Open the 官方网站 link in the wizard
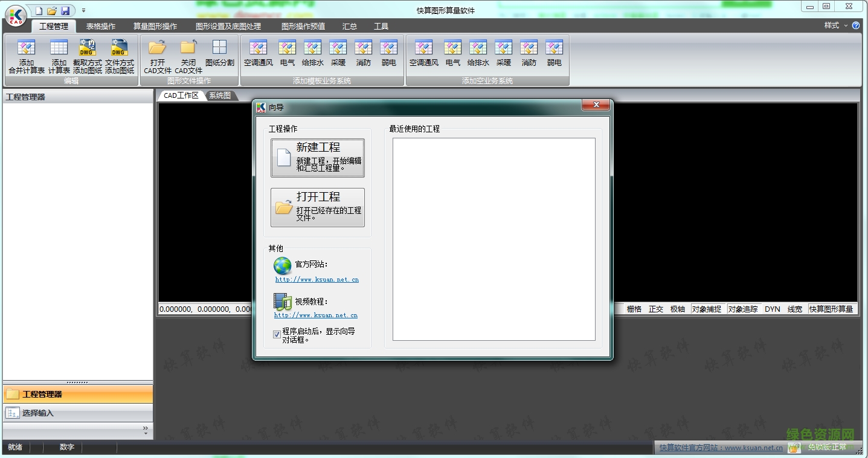Image resolution: width=868 pixels, height=458 pixels. pos(317,280)
